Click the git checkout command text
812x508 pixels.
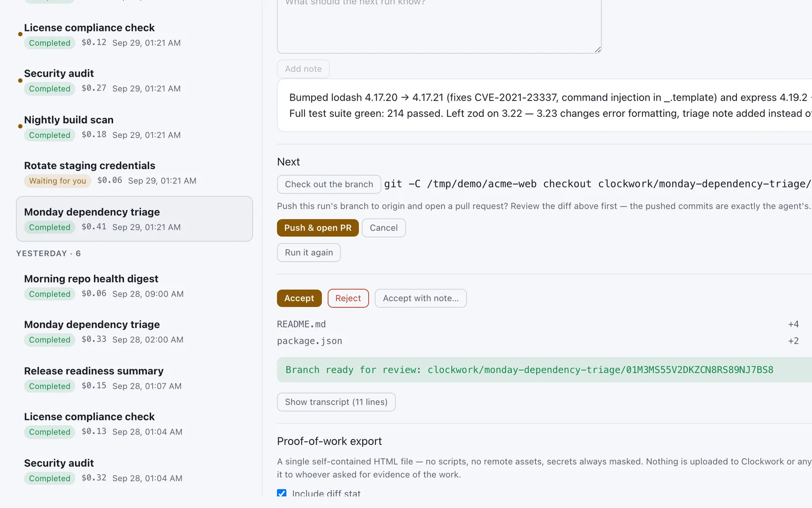(598, 184)
